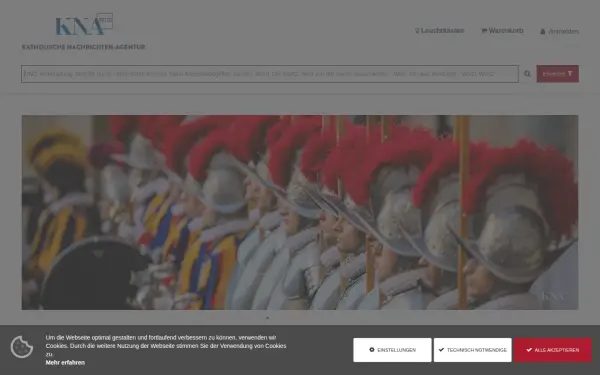Click the cookie icon in banner
The height and width of the screenshot is (375, 600).
click(22, 347)
